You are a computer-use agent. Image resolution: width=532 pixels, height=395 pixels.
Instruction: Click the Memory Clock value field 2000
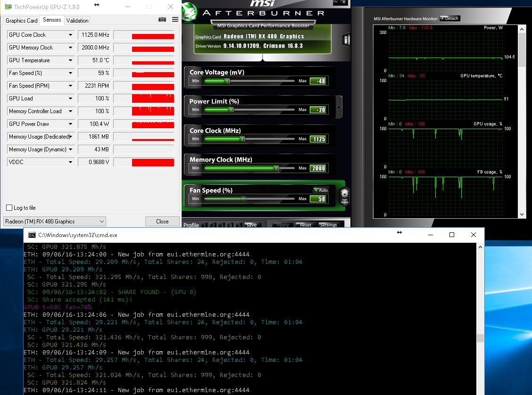[x=319, y=168]
